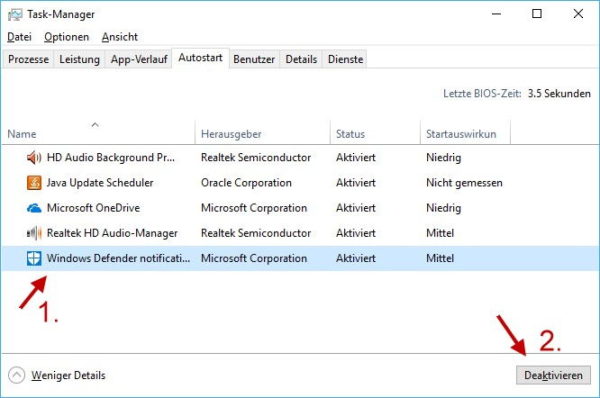Click the Realtek HD Audio-Manager icon
Screen dimensions: 600x398
coord(34,233)
